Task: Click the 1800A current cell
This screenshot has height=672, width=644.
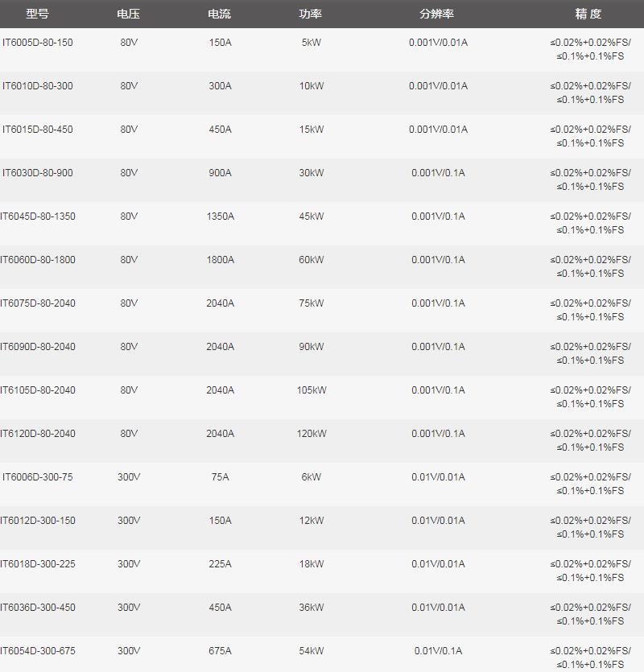Action: pos(220,260)
